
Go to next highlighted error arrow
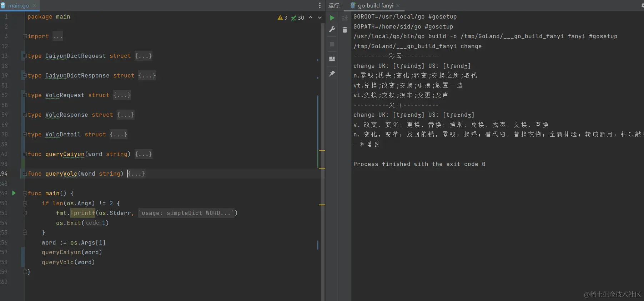[x=320, y=17]
